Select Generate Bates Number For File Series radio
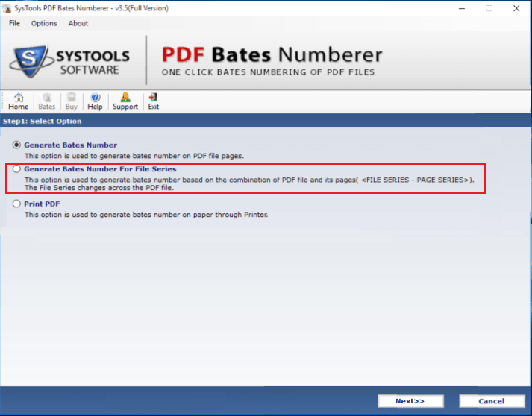532x416 pixels. click(x=16, y=168)
